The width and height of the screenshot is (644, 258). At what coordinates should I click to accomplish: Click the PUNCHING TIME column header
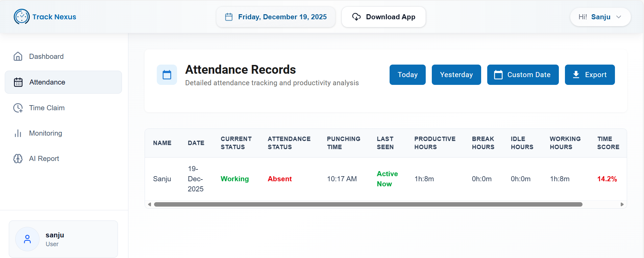[x=344, y=143]
